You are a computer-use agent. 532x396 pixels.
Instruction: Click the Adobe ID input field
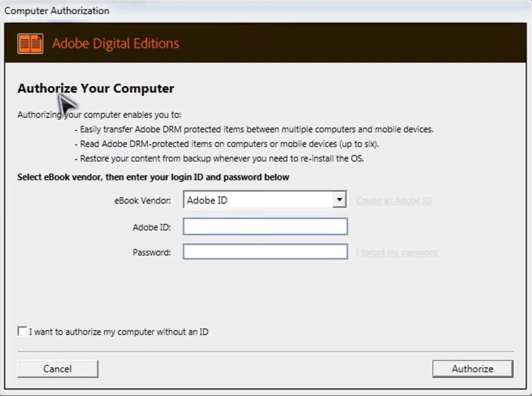265,227
